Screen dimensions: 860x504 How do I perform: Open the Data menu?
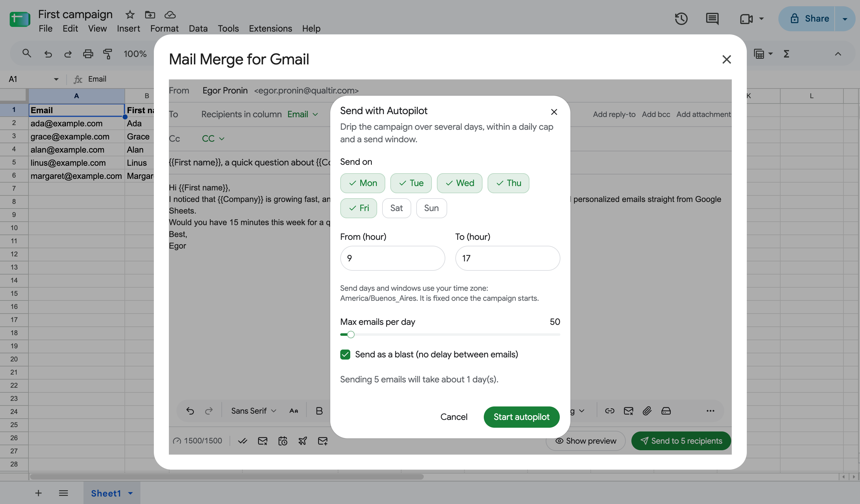(x=198, y=28)
